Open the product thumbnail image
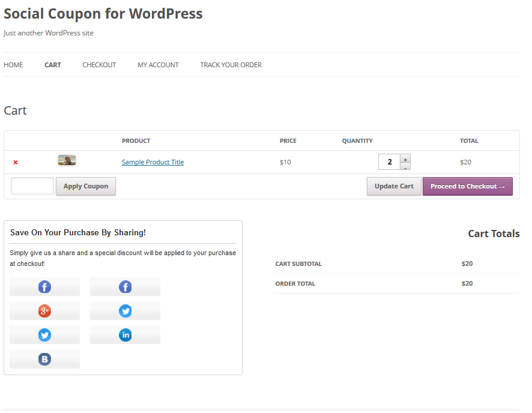532x413 pixels. [67, 160]
